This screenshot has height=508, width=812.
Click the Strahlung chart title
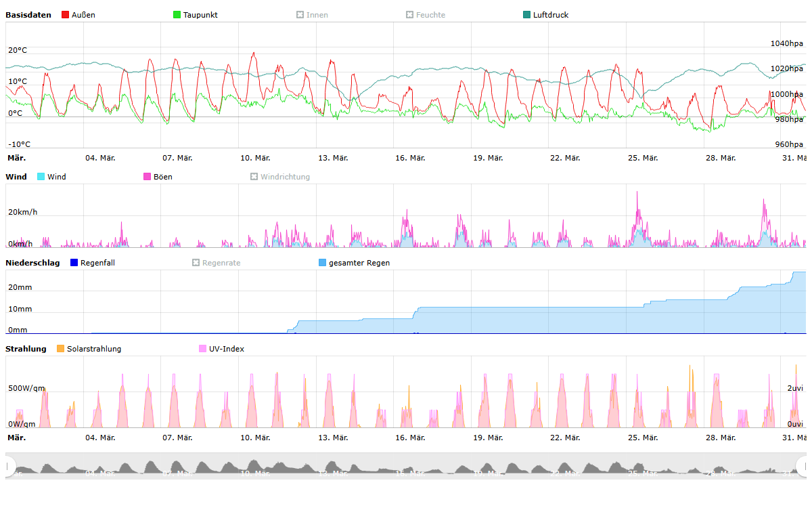tap(26, 349)
